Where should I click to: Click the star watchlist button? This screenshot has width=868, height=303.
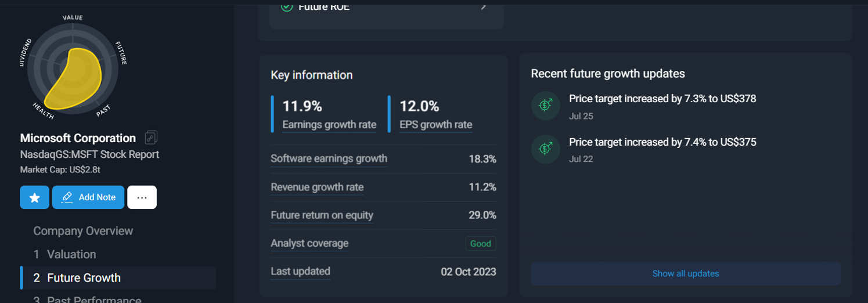coord(34,197)
